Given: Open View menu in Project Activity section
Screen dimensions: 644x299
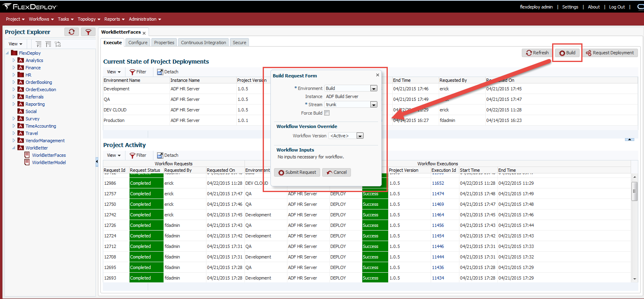Looking at the screenshot, I should 114,156.
